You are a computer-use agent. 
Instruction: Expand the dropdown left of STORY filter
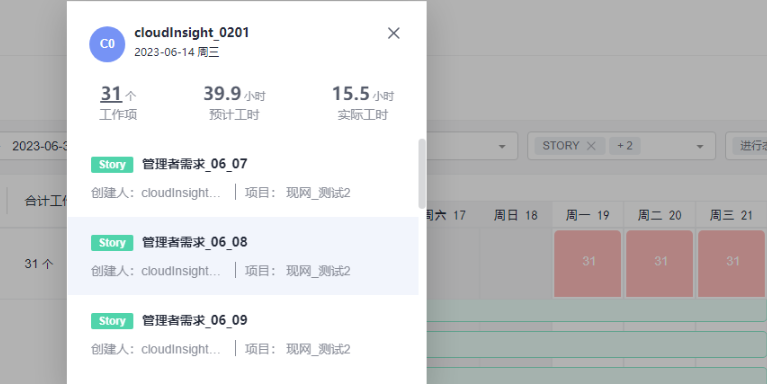click(502, 146)
